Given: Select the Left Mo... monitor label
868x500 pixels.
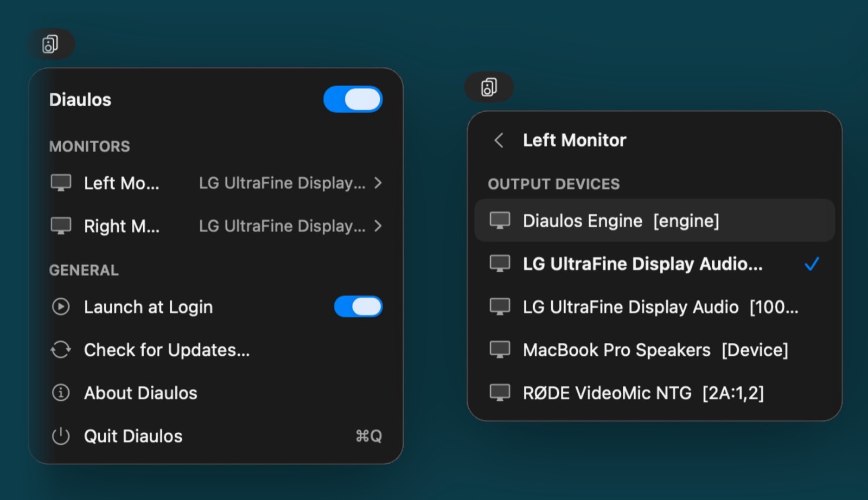Looking at the screenshot, I should pos(122,183).
